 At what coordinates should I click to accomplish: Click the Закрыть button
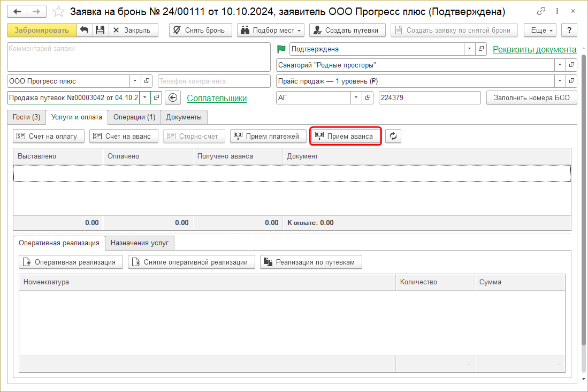click(133, 30)
